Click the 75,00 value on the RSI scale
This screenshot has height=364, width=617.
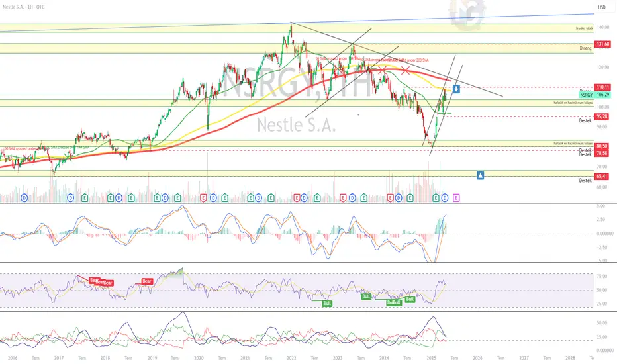[602, 277]
